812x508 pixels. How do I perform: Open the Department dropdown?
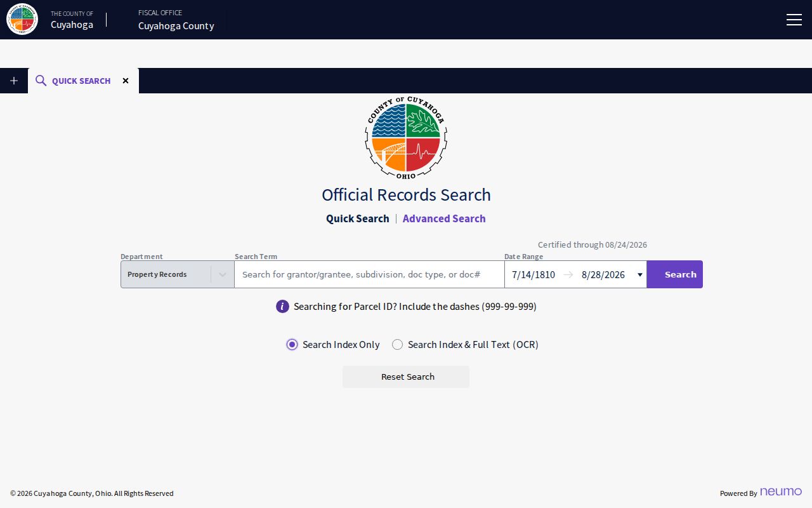[178, 274]
